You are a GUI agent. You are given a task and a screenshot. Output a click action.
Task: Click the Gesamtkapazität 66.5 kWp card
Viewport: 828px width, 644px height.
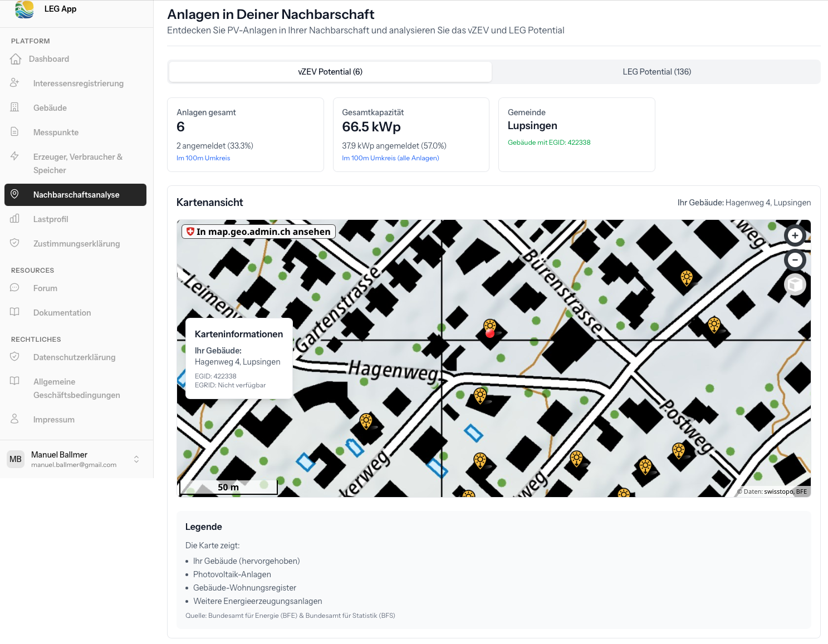tap(410, 135)
